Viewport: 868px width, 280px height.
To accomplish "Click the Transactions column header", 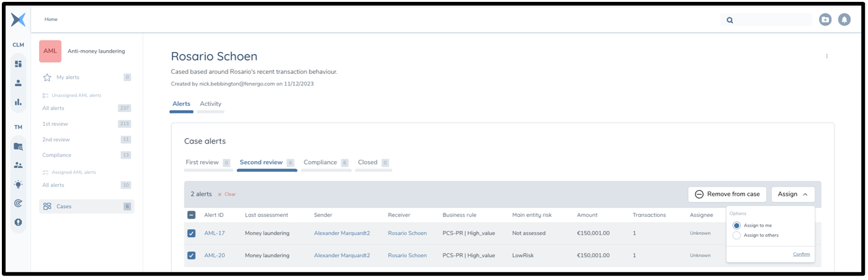I will click(x=649, y=215).
